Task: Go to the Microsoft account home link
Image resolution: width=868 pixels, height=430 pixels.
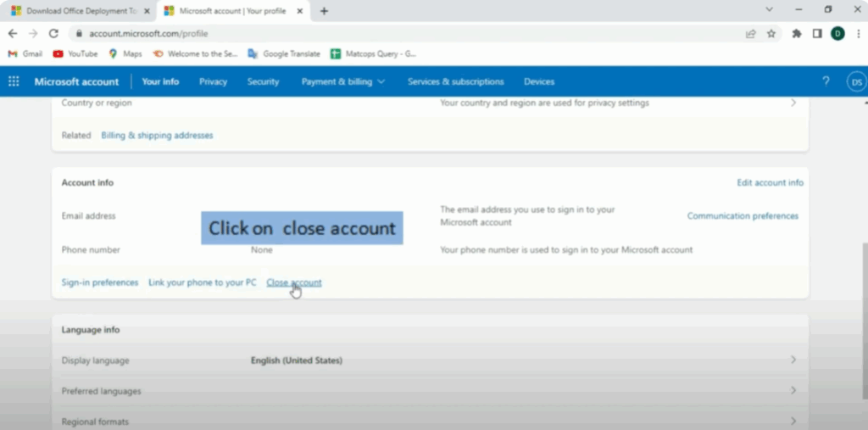Action: [x=76, y=81]
